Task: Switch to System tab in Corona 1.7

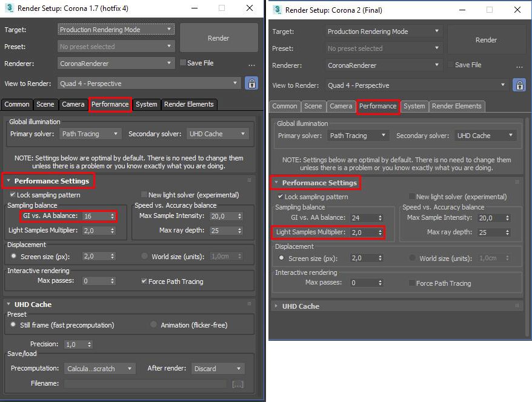Action: point(146,104)
